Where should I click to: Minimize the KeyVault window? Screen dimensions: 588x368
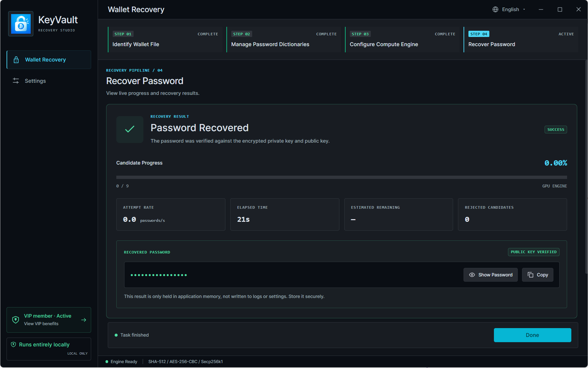[x=541, y=9]
